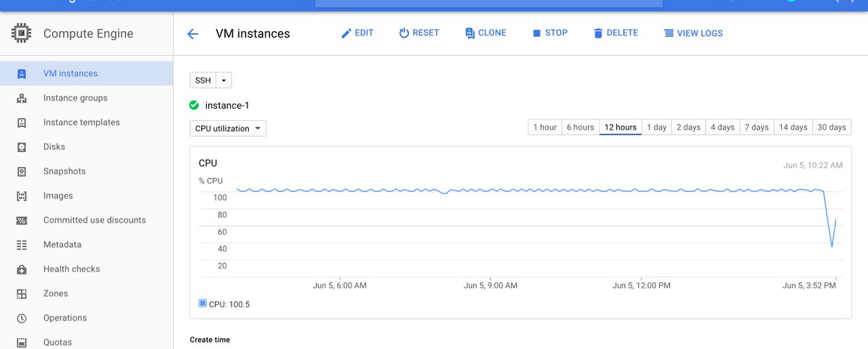Click the Committed use discounts percent icon
This screenshot has height=349, width=868.
point(22,221)
